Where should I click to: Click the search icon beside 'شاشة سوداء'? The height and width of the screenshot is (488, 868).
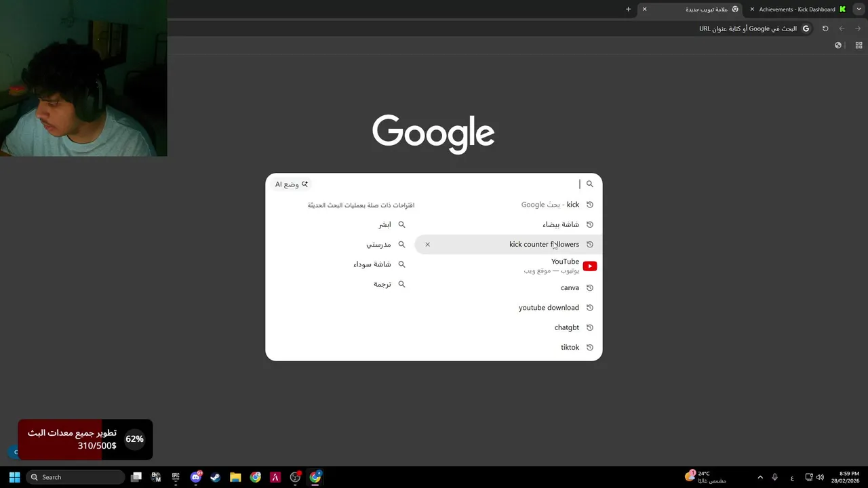pos(401,264)
